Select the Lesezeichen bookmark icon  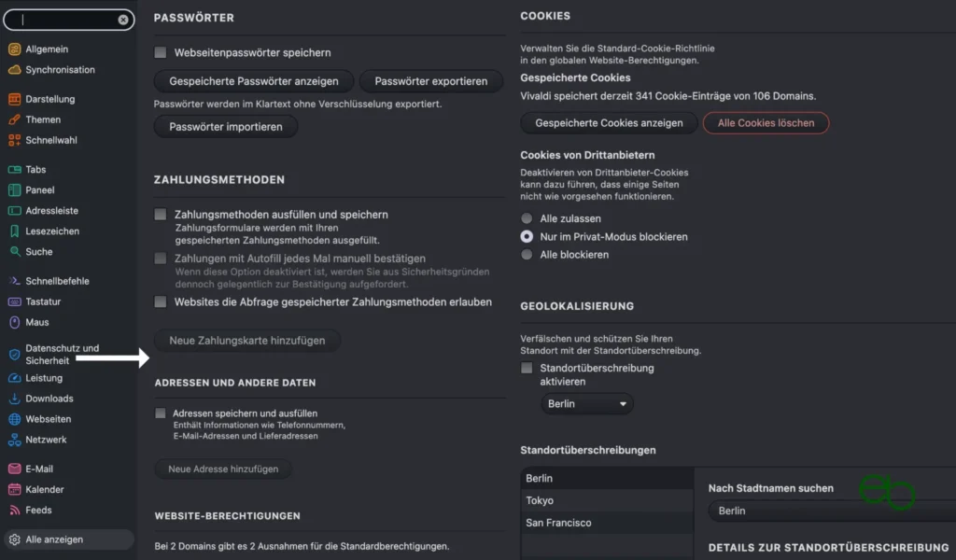14,231
